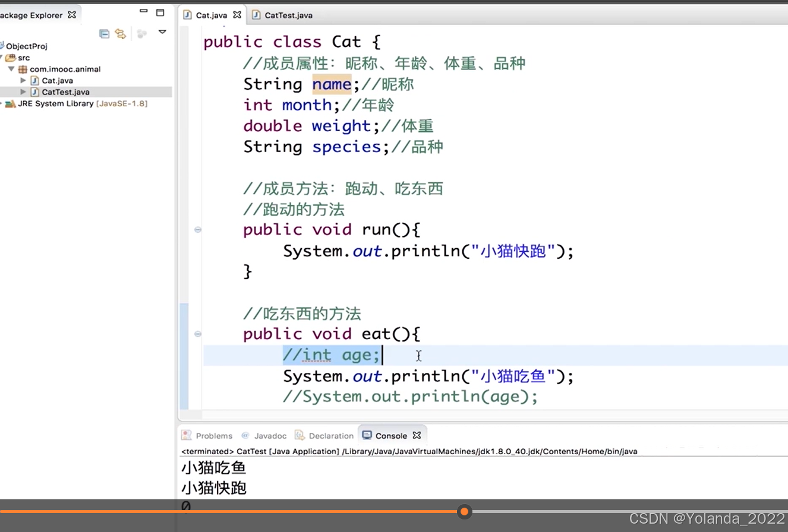This screenshot has height=532, width=788.
Task: Maximize the Package Explorer view
Action: coord(160,12)
